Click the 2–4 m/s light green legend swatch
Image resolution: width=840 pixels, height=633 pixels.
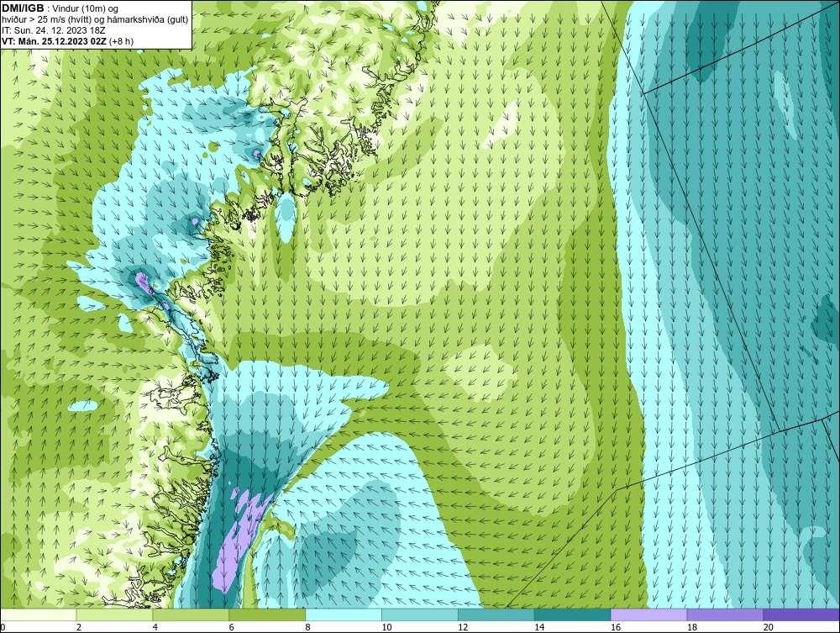[114, 615]
